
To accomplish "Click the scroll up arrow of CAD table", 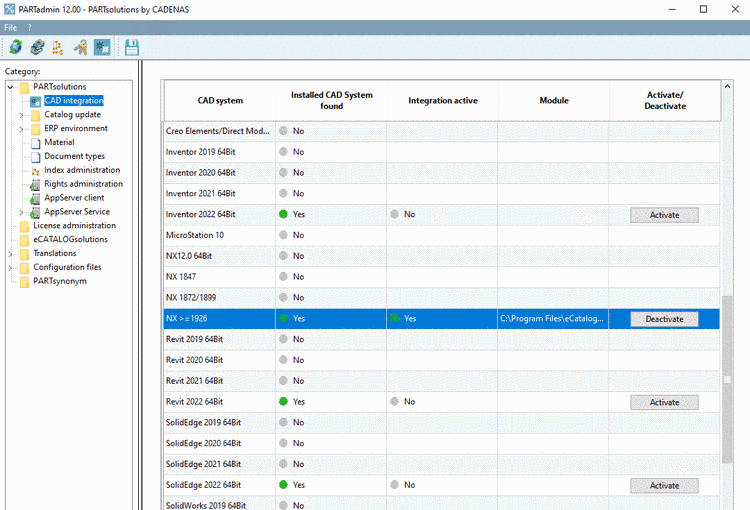I will coord(727,87).
